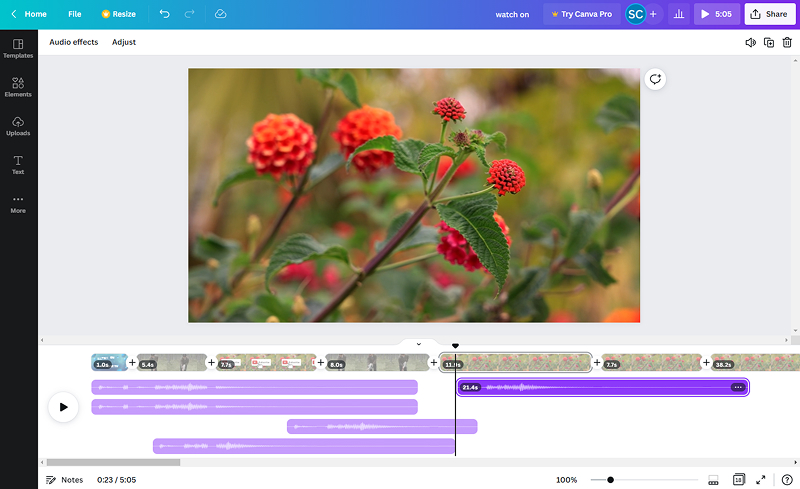Collapse the timeline with the chevron
Screen dimensions: 800x489
click(419, 344)
